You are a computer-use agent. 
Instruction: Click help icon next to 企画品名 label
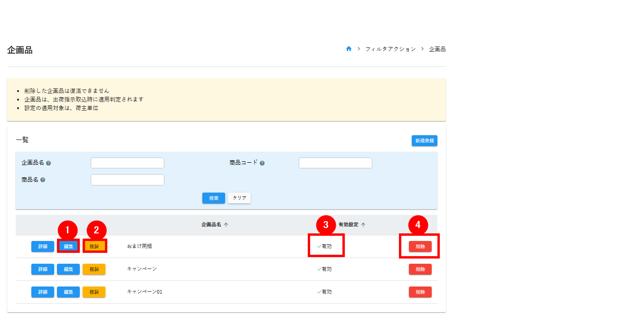click(x=48, y=163)
